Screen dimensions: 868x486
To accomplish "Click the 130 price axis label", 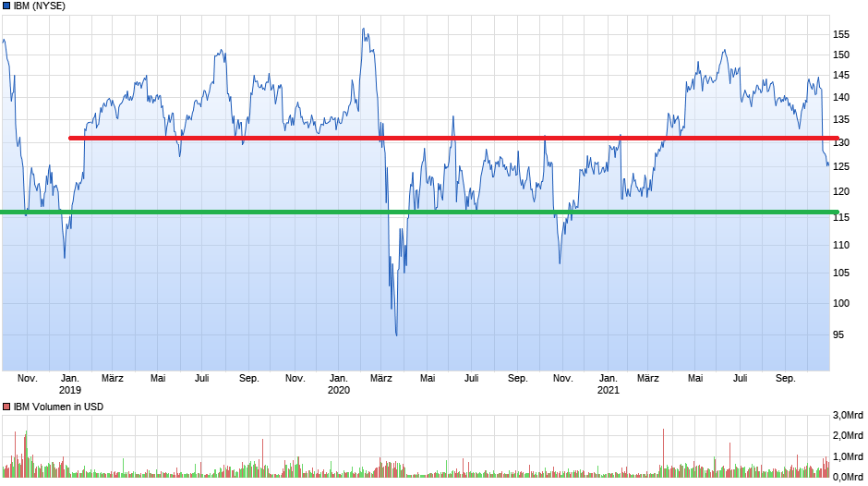I will [x=841, y=143].
